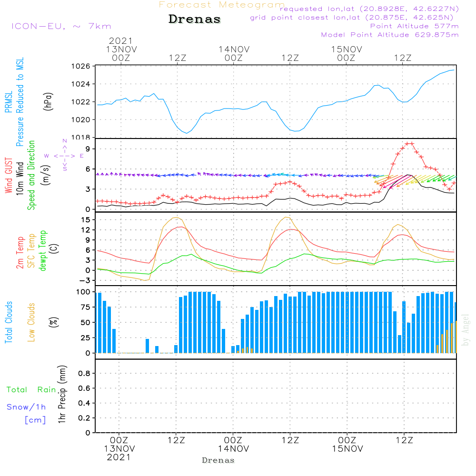Select the bold 'Drenas' heading at top

195,19
